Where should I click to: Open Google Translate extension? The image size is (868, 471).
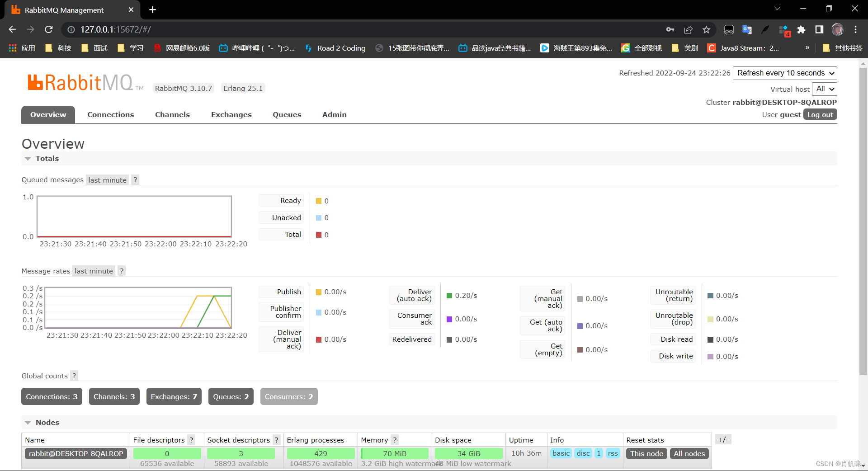tap(747, 29)
